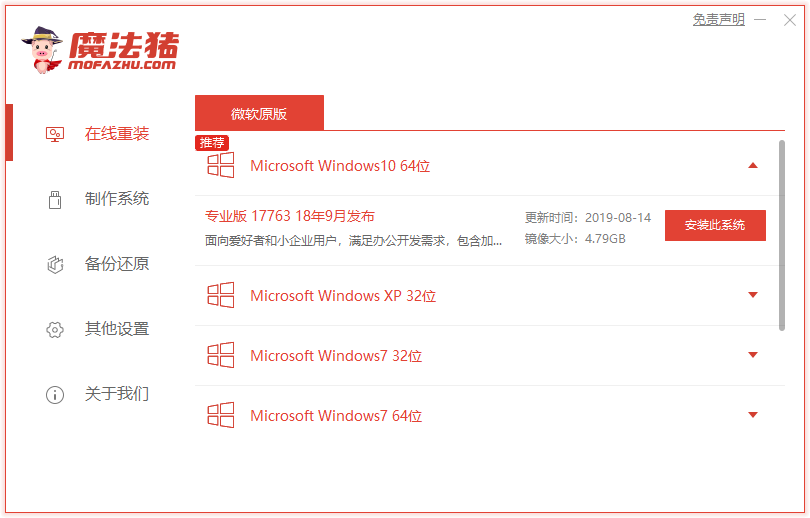Click the Windows logo beside Windows7 64位

point(220,416)
